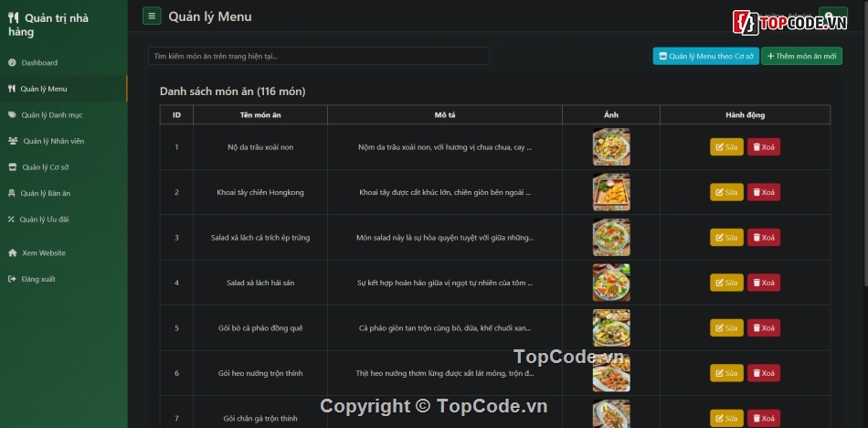Click the Ảnh column header
This screenshot has width=868, height=428.
pos(611,114)
